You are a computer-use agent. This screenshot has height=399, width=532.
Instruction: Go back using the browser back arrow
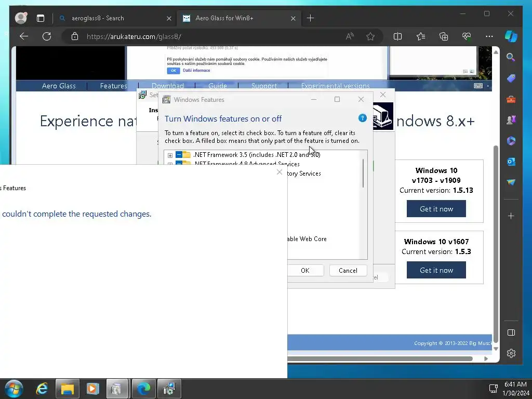tap(24, 36)
